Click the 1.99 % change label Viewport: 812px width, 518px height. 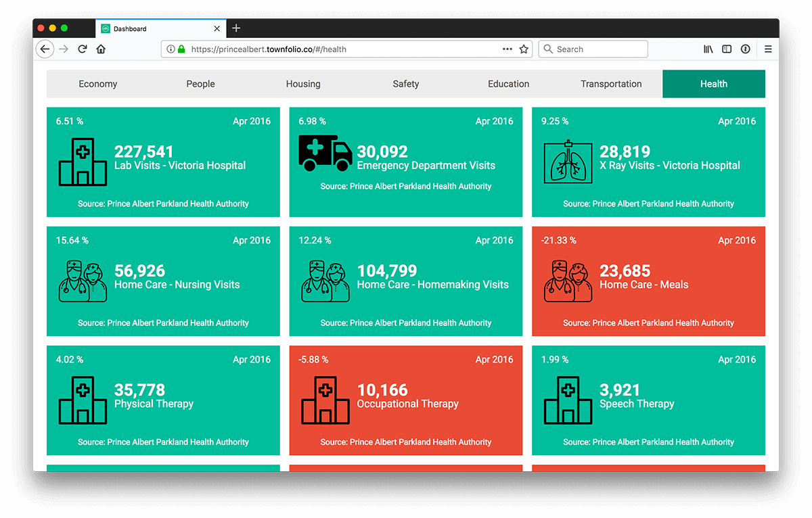(555, 359)
